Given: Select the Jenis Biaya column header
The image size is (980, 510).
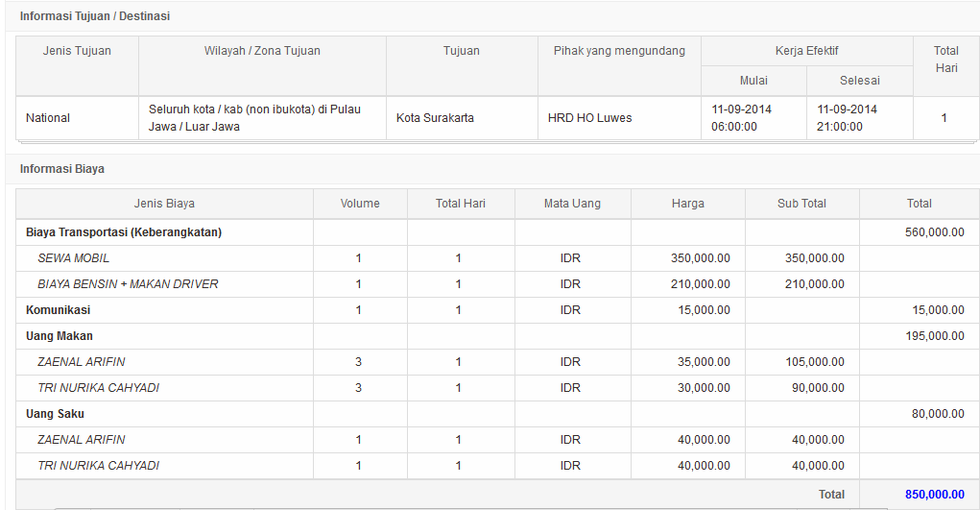Looking at the screenshot, I should point(164,204).
